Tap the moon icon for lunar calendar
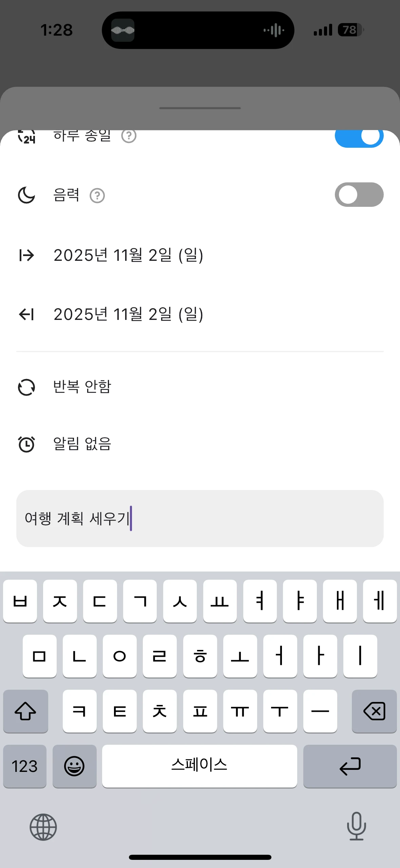This screenshot has height=868, width=400. pyautogui.click(x=26, y=195)
